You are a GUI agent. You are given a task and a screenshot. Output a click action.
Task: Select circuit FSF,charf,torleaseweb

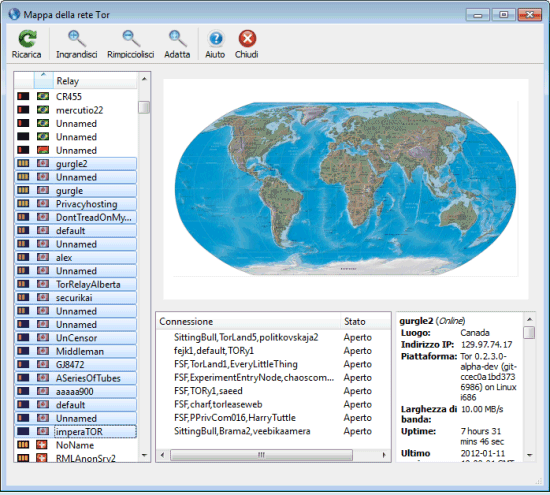pos(273,404)
